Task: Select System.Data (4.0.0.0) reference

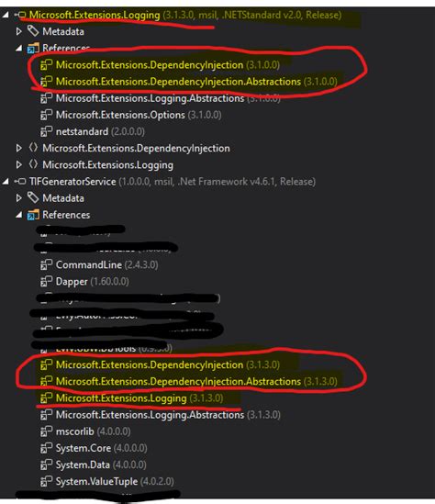Action: (x=101, y=465)
